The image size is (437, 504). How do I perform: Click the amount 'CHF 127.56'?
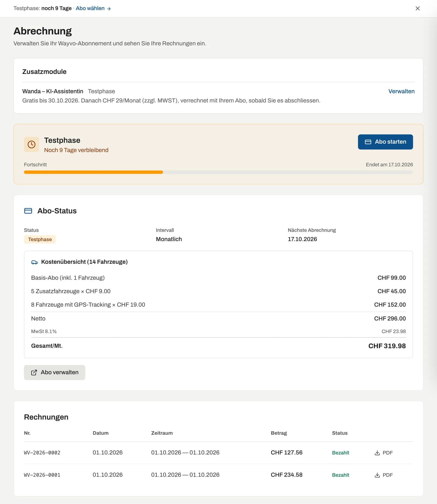click(x=287, y=453)
